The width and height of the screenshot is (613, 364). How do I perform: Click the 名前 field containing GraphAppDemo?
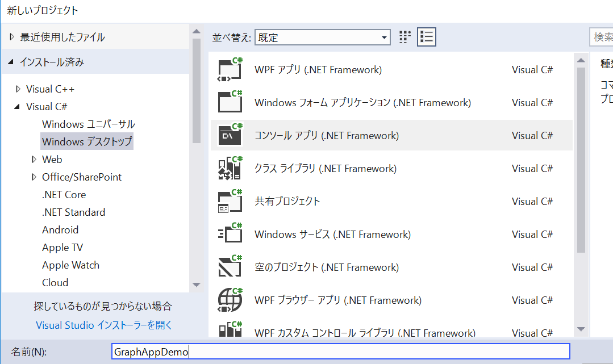click(340, 351)
